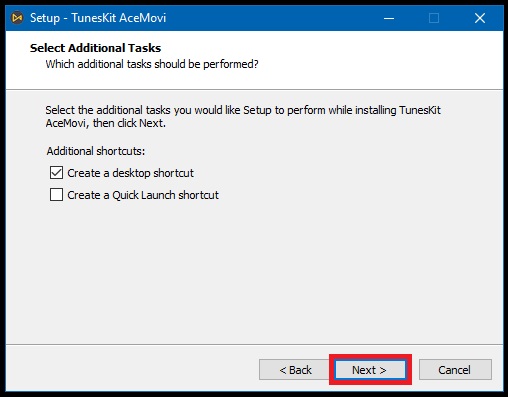Click the 'Select Additional Tasks' heading
Screen dimensions: 508x397
pyautogui.click(x=95, y=48)
